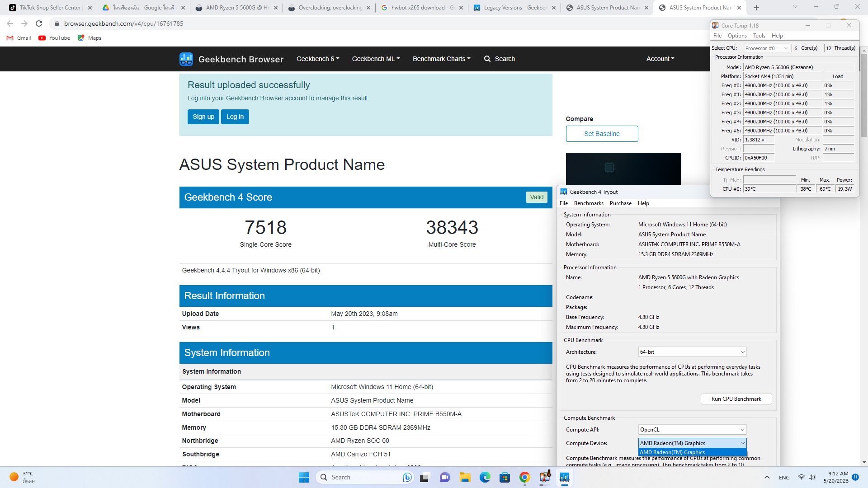This screenshot has width=868, height=488.
Task: Expand the Geekbench 6 dropdown menu
Action: pos(318,59)
